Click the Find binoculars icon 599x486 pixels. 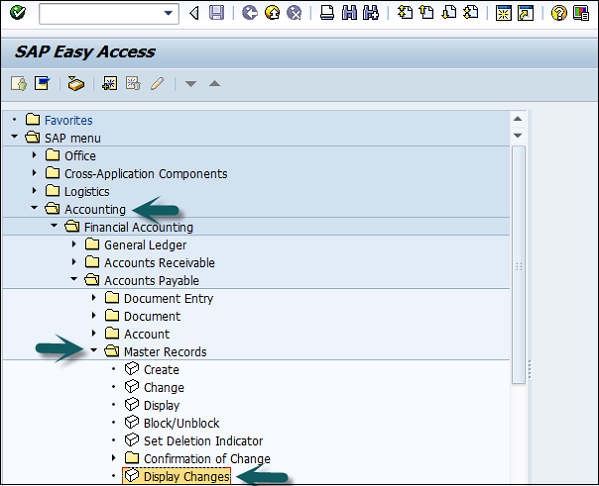[x=350, y=13]
